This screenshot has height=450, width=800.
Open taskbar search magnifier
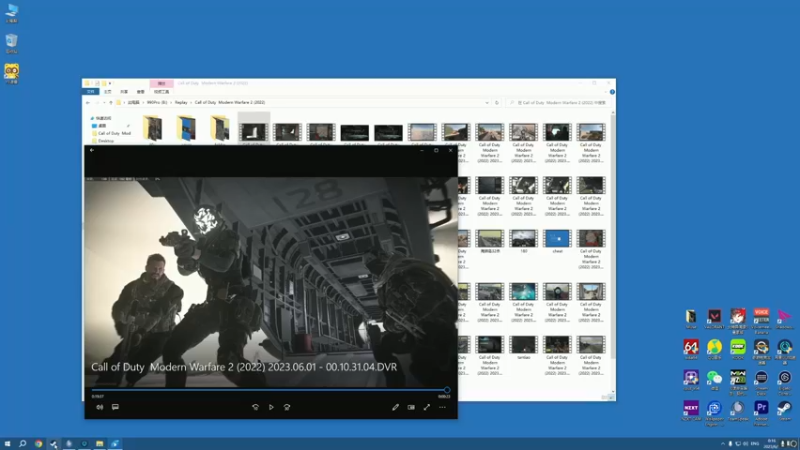[22, 444]
